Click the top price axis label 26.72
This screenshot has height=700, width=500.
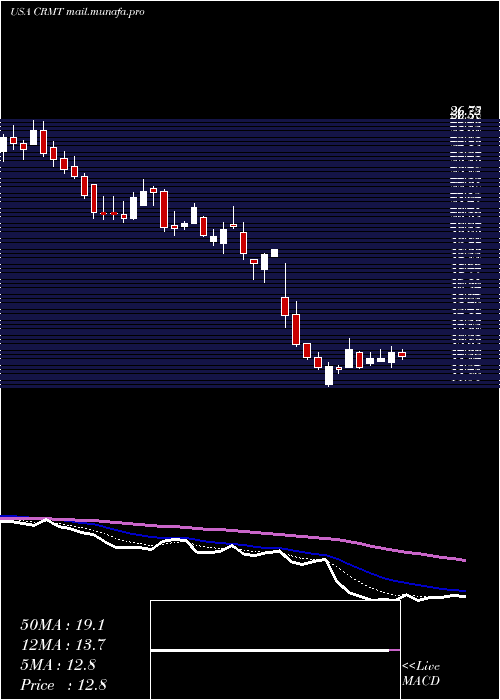click(466, 110)
